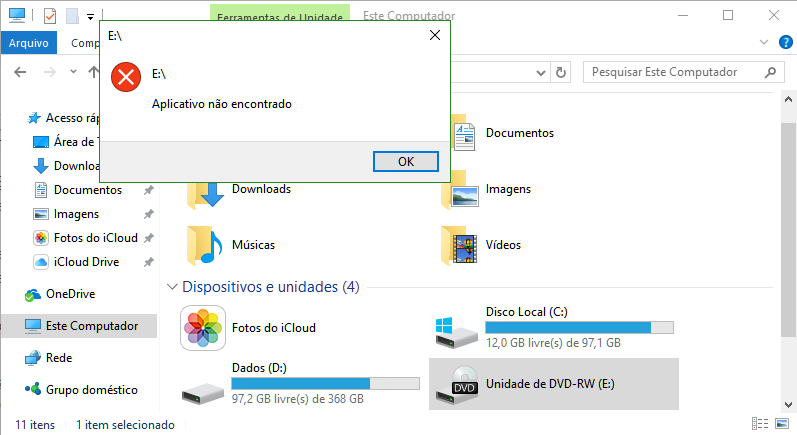Close the E:\ error dialog

(x=435, y=35)
